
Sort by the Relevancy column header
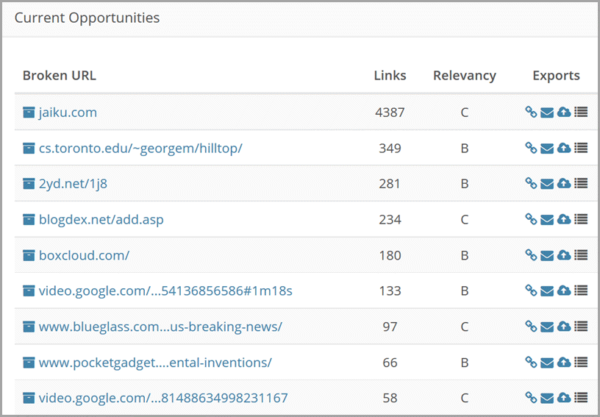click(x=465, y=75)
